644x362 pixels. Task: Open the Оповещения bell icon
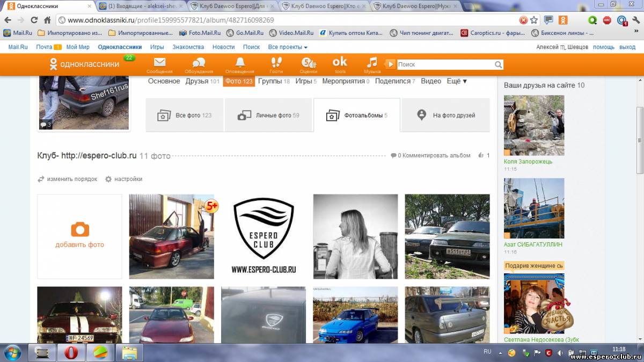[240, 63]
